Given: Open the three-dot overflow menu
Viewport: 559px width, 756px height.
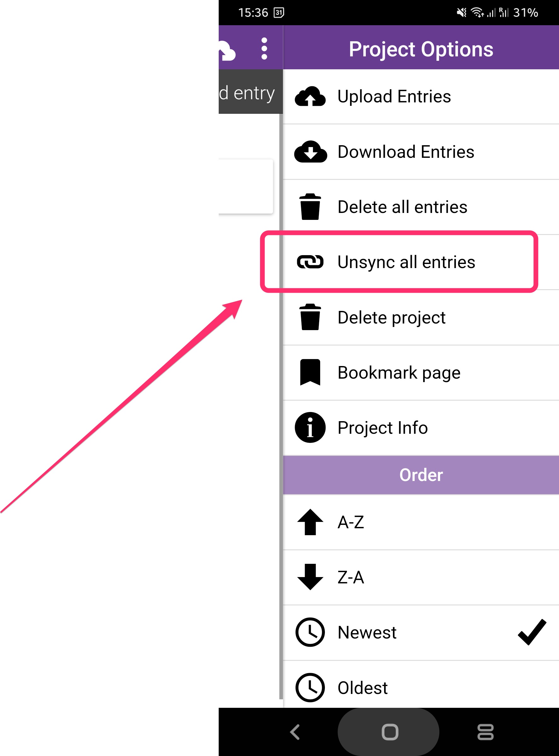Looking at the screenshot, I should [264, 49].
